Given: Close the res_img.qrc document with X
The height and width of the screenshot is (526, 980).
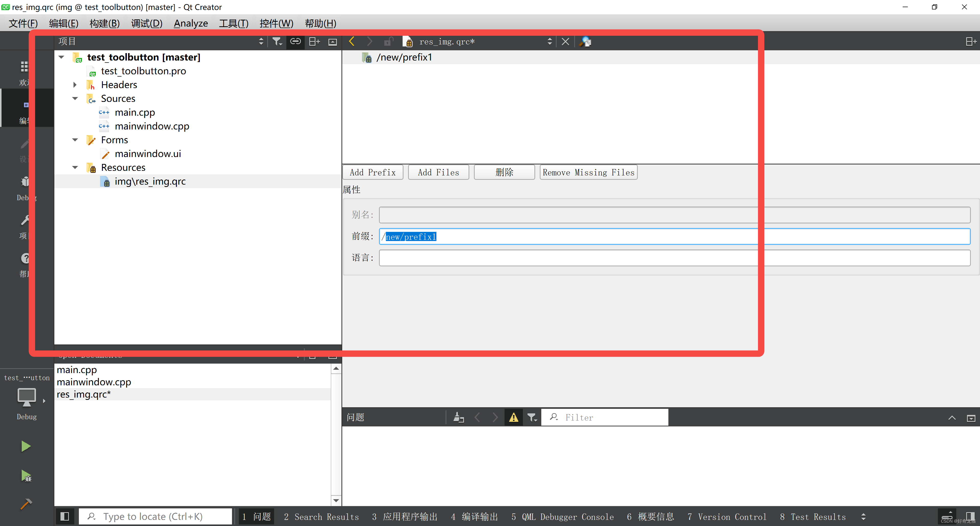Looking at the screenshot, I should [565, 41].
